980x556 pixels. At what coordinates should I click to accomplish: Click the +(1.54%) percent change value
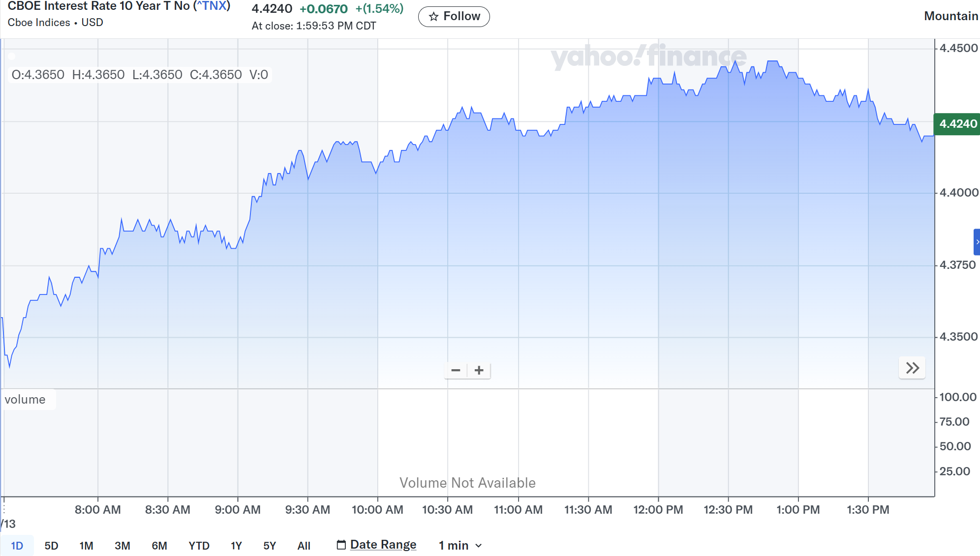click(x=379, y=9)
